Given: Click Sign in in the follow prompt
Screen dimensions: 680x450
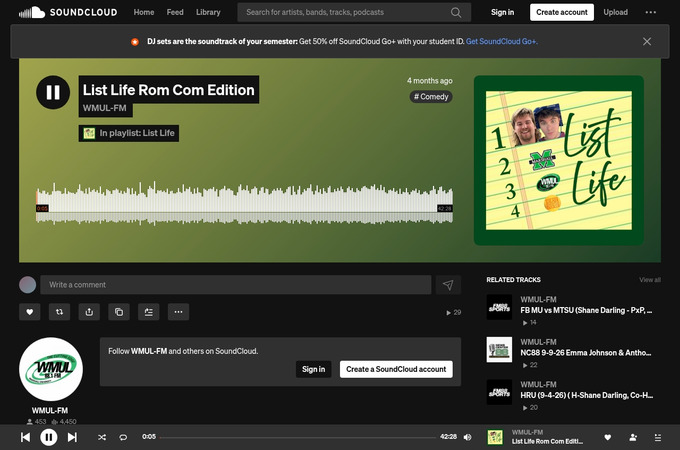Looking at the screenshot, I should point(314,369).
